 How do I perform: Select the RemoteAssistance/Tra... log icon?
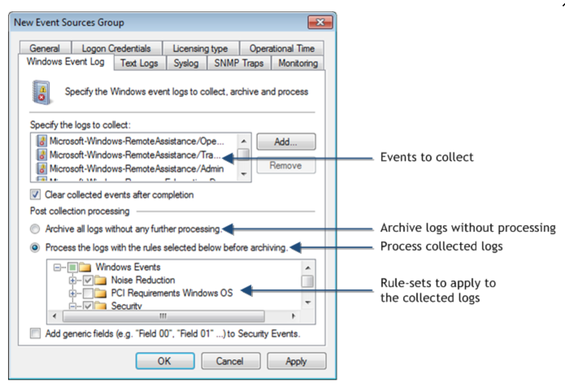(x=41, y=155)
